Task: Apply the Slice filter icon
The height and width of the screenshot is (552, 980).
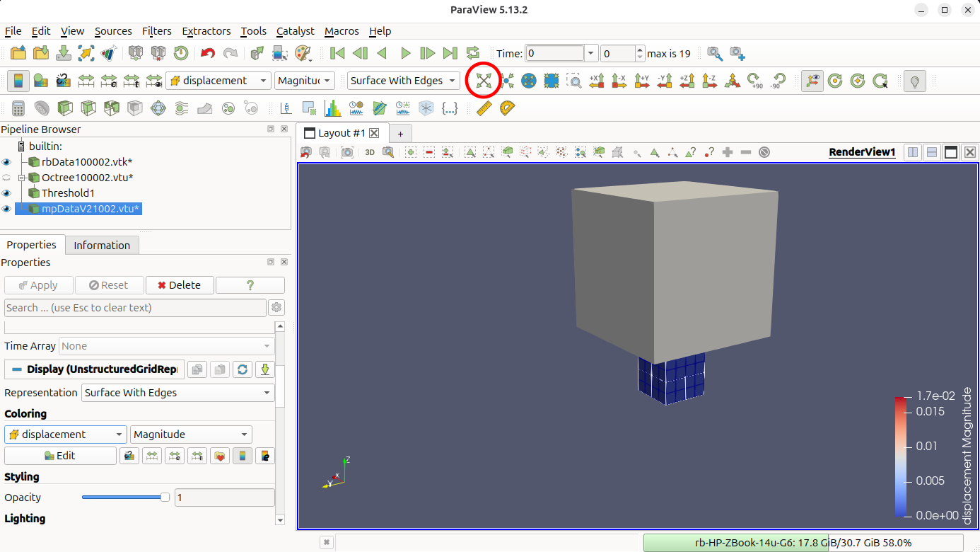Action: click(88, 108)
